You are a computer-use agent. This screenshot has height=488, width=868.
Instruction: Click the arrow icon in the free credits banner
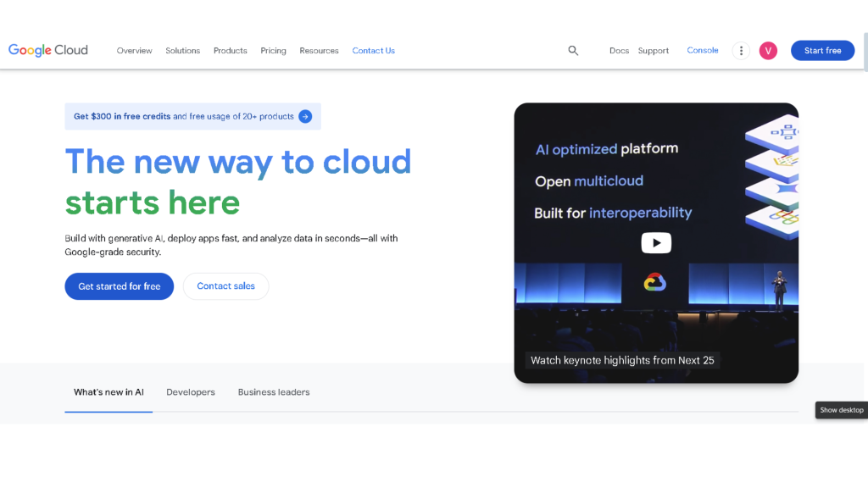[305, 117]
